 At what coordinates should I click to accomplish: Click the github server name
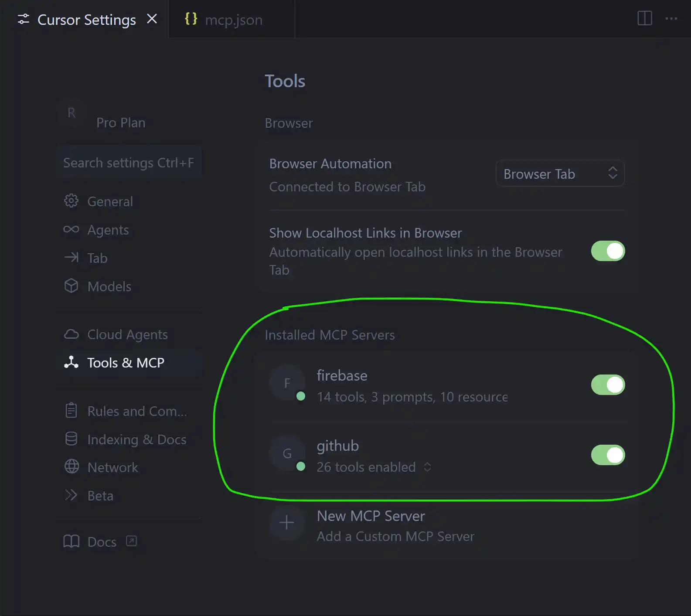tap(337, 446)
